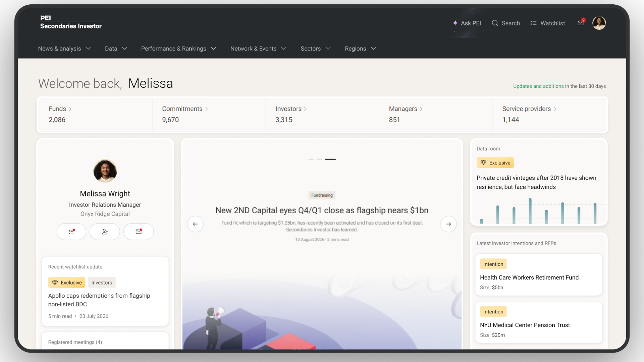
Task: Expand the Sectors menu
Action: pyautogui.click(x=316, y=49)
